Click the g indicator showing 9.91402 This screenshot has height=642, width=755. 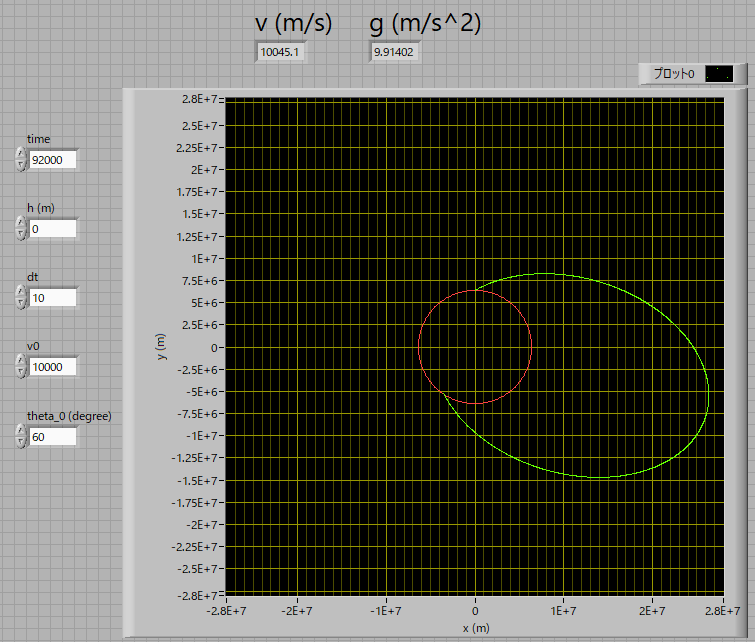tap(394, 52)
